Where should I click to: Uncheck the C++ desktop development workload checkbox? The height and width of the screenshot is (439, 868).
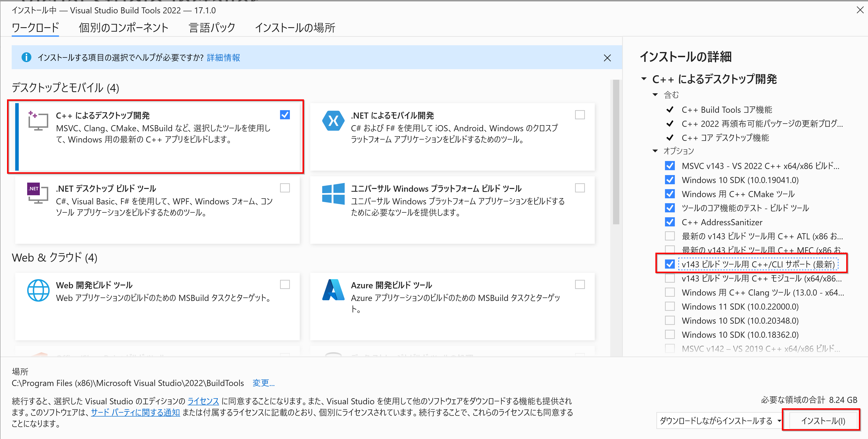tap(285, 115)
